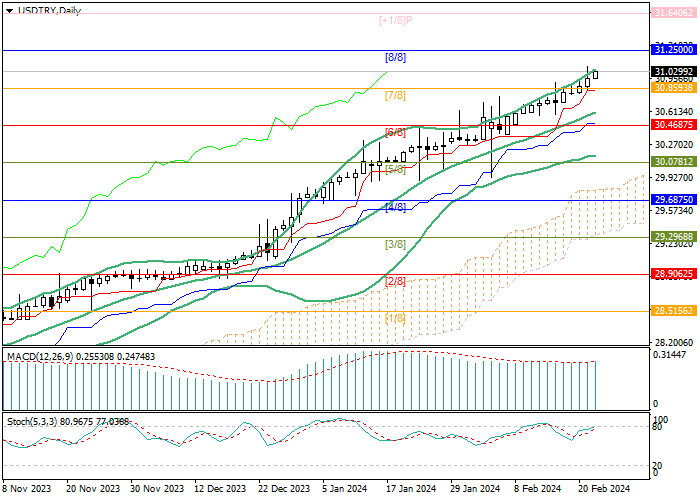Select the orange 30.85938 price tag
The image size is (700, 500).
coord(673,88)
